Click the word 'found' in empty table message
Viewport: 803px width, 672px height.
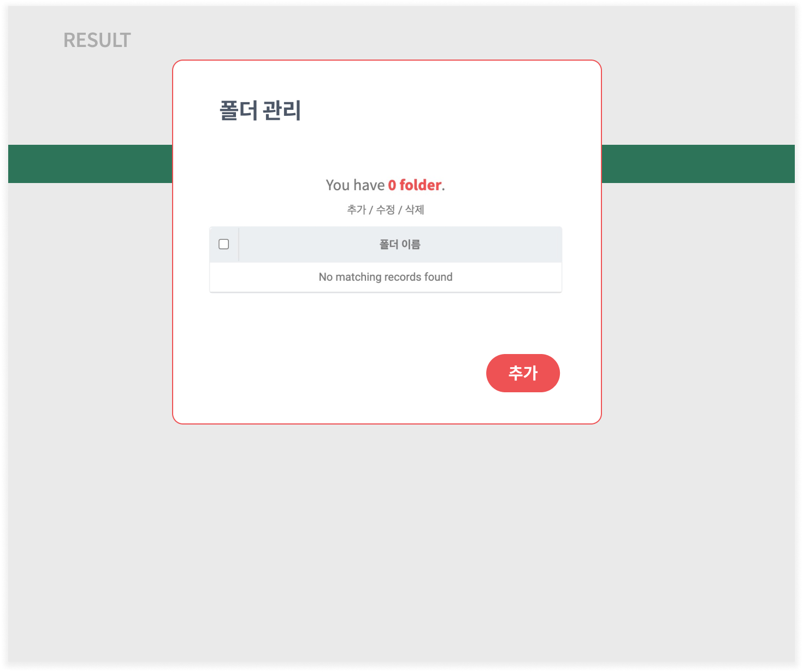click(438, 277)
